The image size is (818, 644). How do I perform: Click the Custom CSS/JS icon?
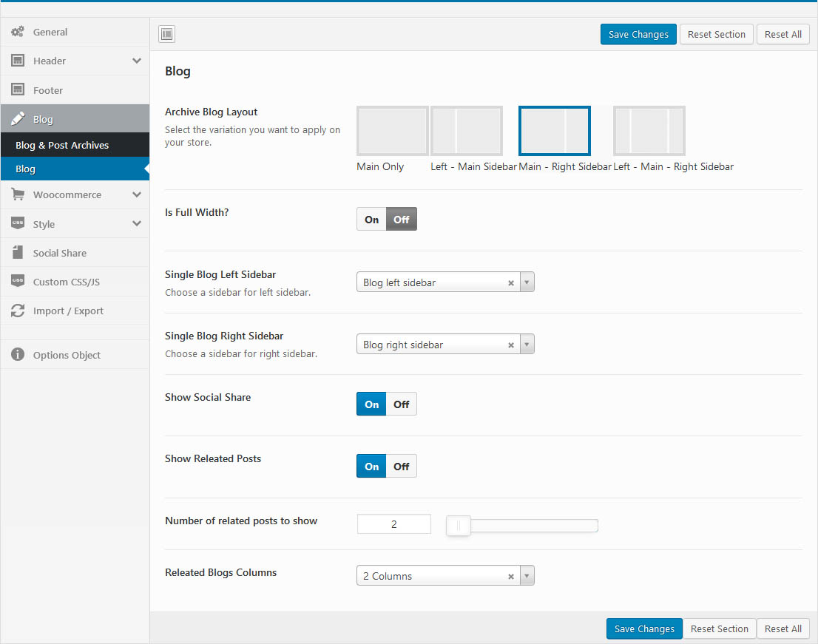pyautogui.click(x=18, y=282)
